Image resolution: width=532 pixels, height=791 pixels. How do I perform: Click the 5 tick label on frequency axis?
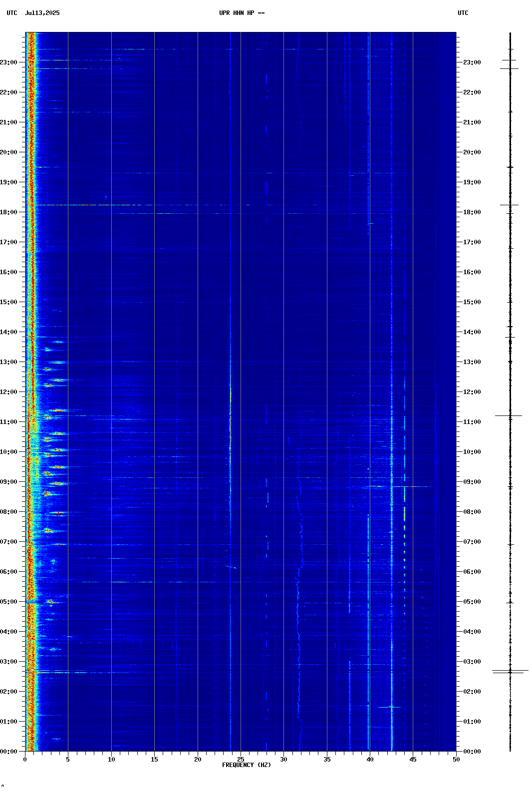pyautogui.click(x=68, y=760)
